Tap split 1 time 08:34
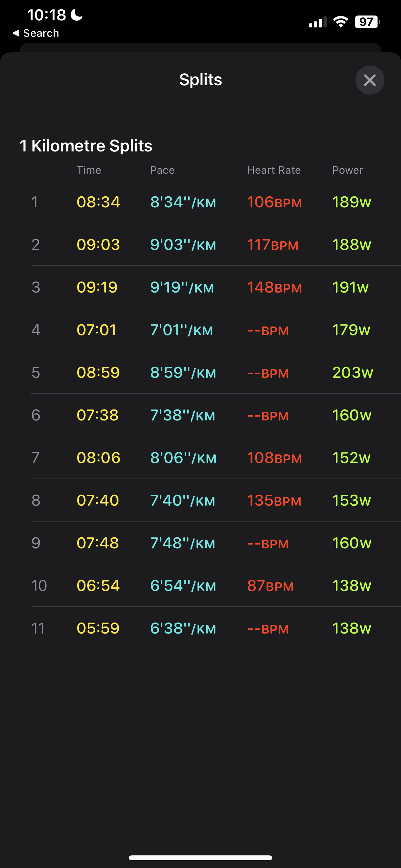401x868 pixels. click(x=98, y=202)
